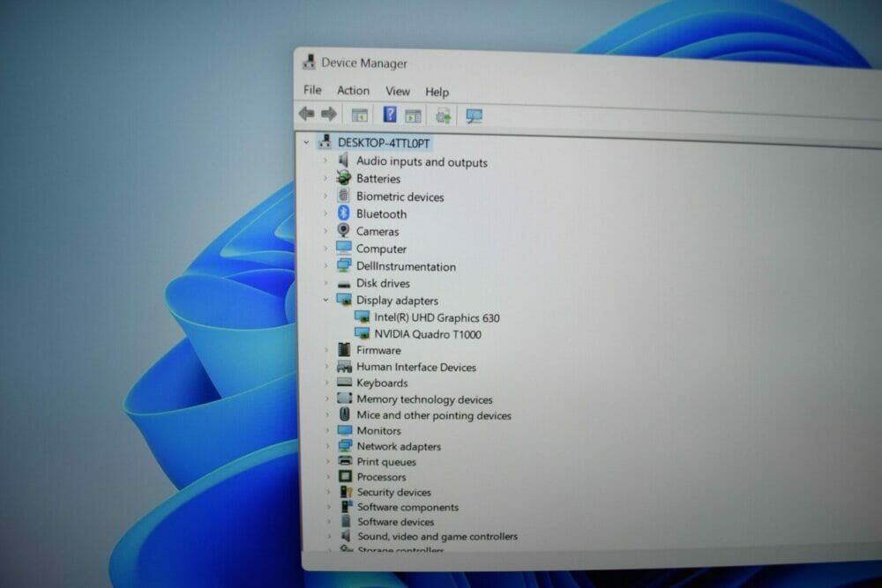Click the Computer monitor icon
The height and width of the screenshot is (588, 882).
[x=344, y=248]
